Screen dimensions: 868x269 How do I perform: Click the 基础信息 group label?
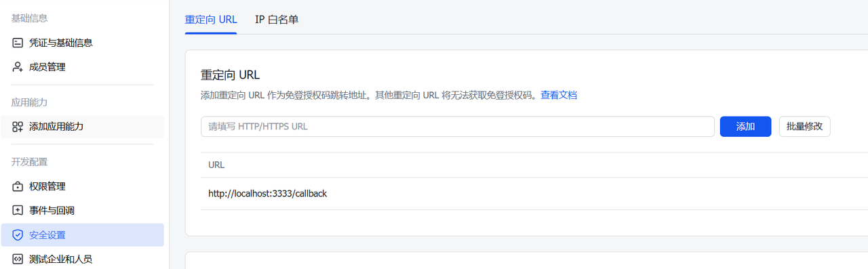coord(29,18)
